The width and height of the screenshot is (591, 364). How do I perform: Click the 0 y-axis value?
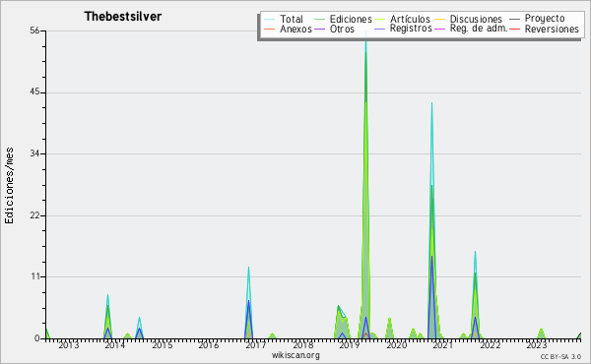(x=37, y=338)
